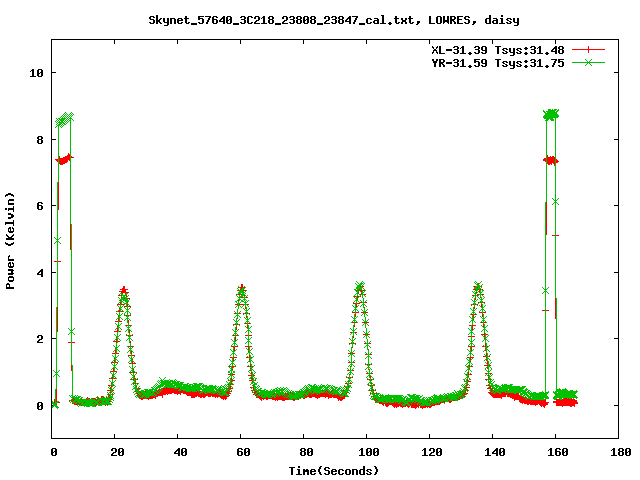Image resolution: width=640 pixels, height=480 pixels.
Task: Click the x-axis tick label 140
Action: coord(495,452)
